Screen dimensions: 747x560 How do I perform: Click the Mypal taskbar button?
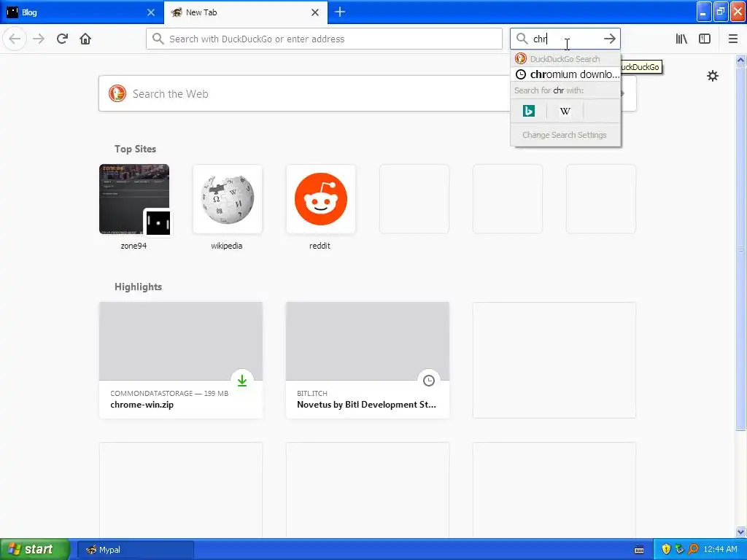point(135,550)
